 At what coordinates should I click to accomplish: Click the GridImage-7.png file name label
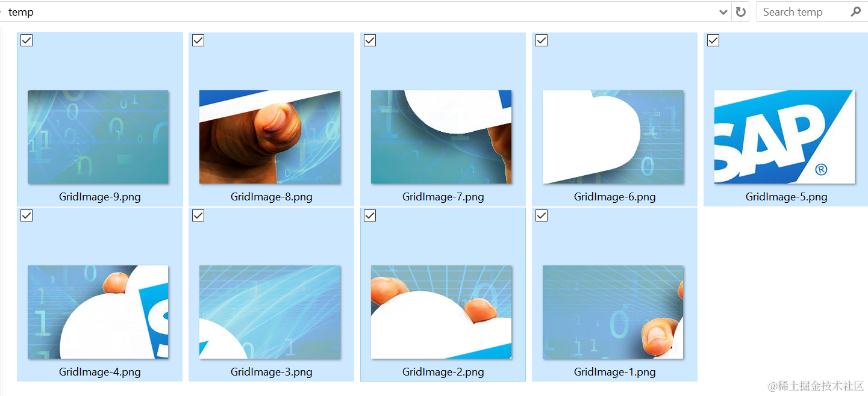click(443, 197)
